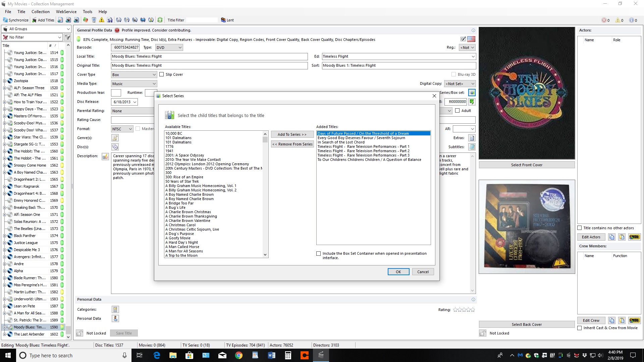
Task: Open the Subtitles editor icon
Action: pyautogui.click(x=472, y=147)
